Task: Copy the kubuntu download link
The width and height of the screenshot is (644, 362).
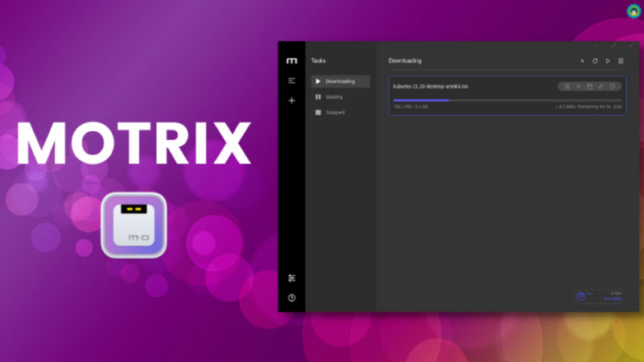Action: click(601, 86)
